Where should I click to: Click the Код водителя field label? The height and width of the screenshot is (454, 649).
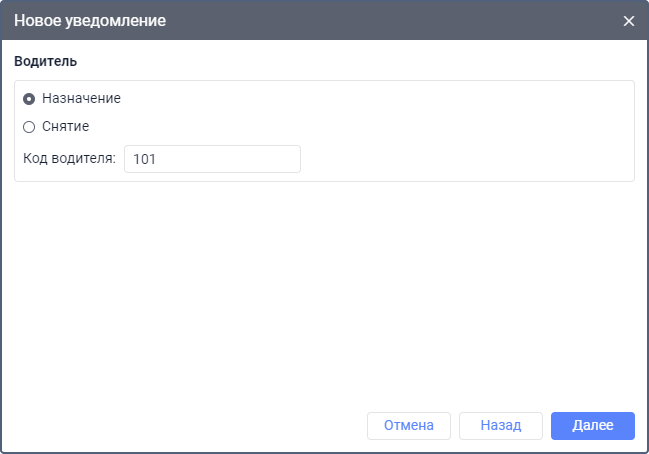tap(69, 159)
